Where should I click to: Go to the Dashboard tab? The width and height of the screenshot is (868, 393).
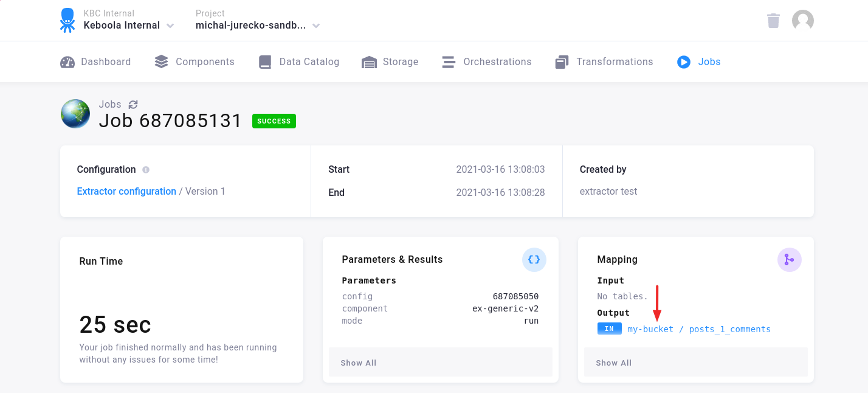click(x=95, y=62)
